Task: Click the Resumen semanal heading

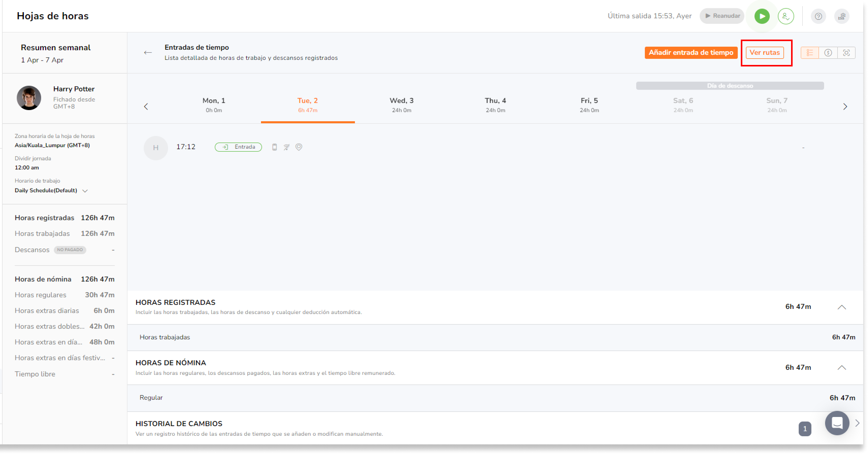Action: point(56,47)
